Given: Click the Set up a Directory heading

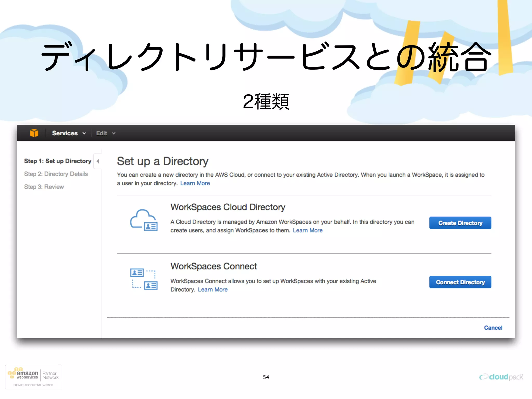Looking at the screenshot, I should (x=163, y=161).
